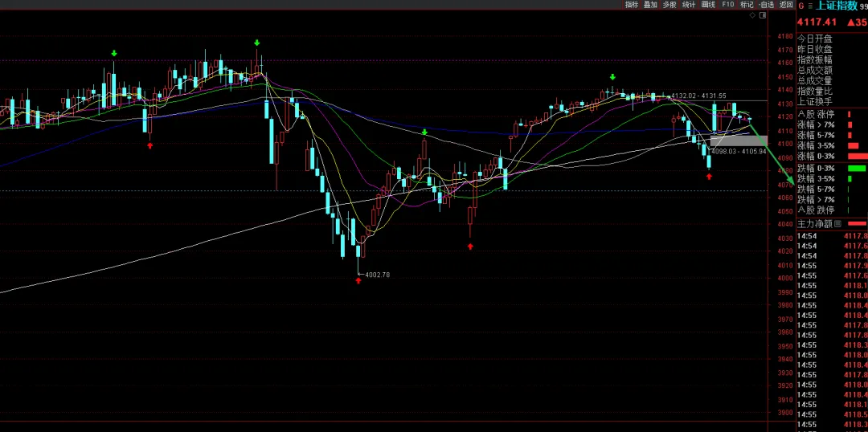Click the 3900 price axis label

[785, 414]
